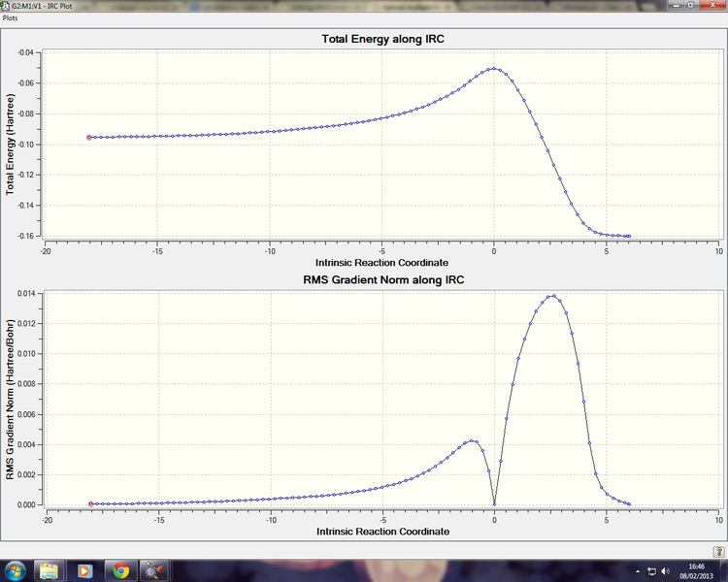Show hidden system tray icons
The height and width of the screenshot is (582, 728).
click(x=638, y=571)
